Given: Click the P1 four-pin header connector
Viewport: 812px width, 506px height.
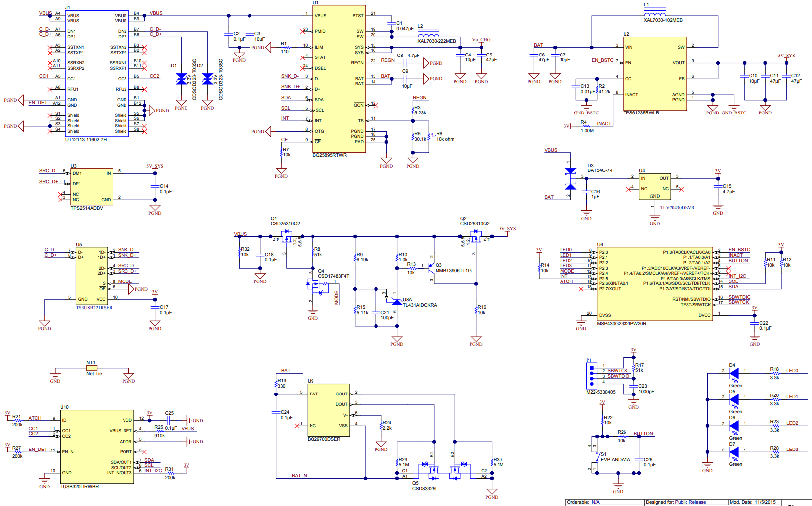Looking at the screenshot, I should (591, 375).
